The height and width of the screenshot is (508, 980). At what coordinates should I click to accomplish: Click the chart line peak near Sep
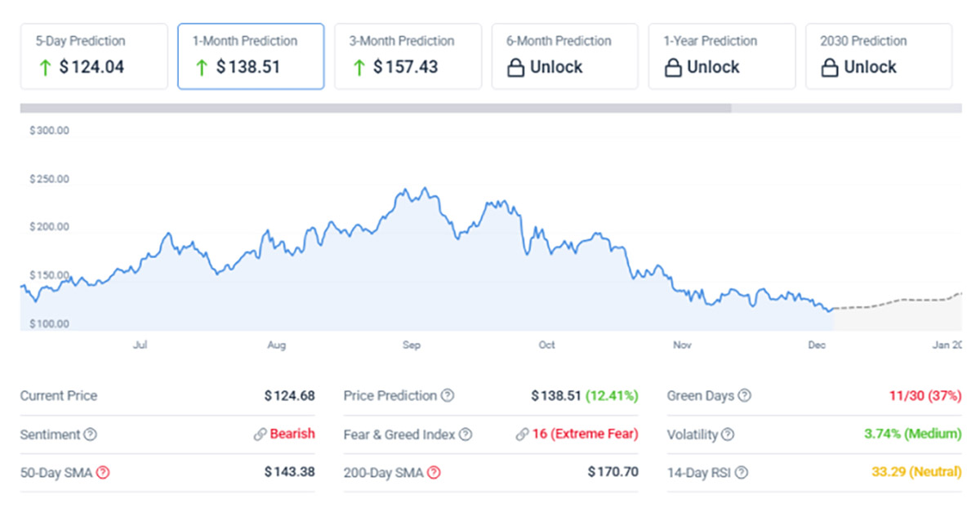click(424, 189)
